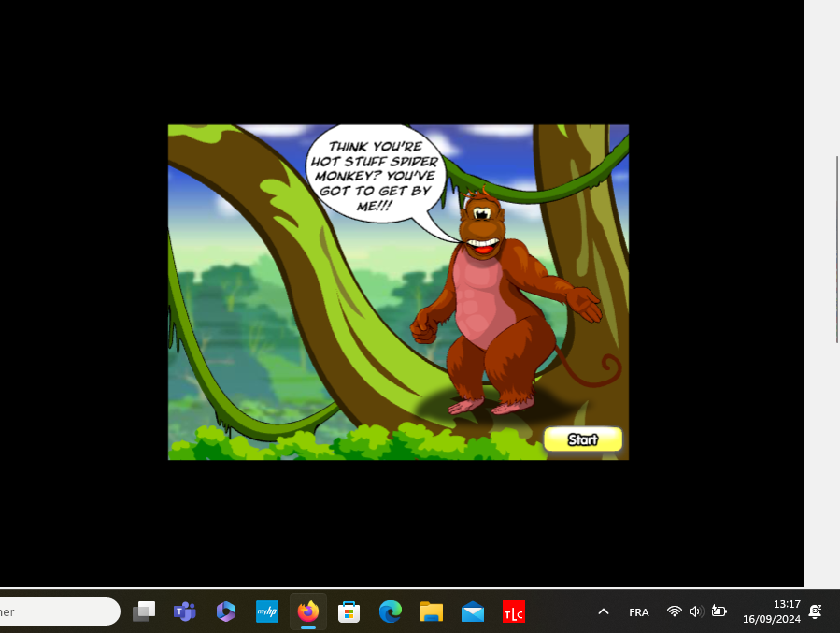Launch Microsoft Edge from the taskbar
Image resolution: width=840 pixels, height=633 pixels.
pyautogui.click(x=390, y=611)
